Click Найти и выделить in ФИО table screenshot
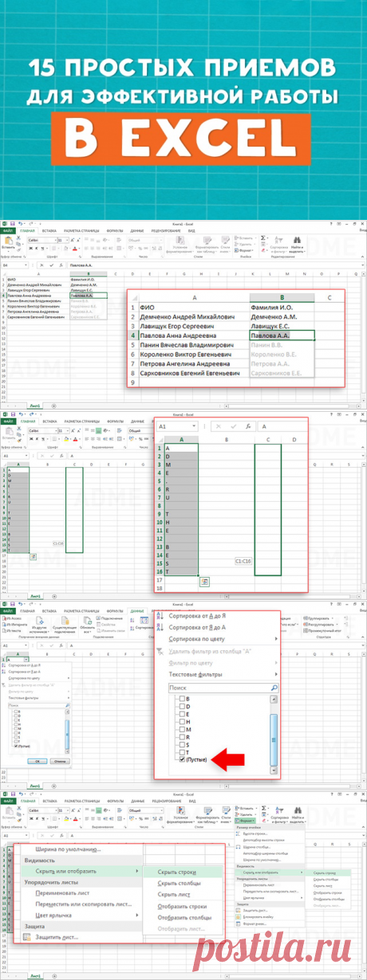Screen dimensions: 367x980 pos(298,245)
